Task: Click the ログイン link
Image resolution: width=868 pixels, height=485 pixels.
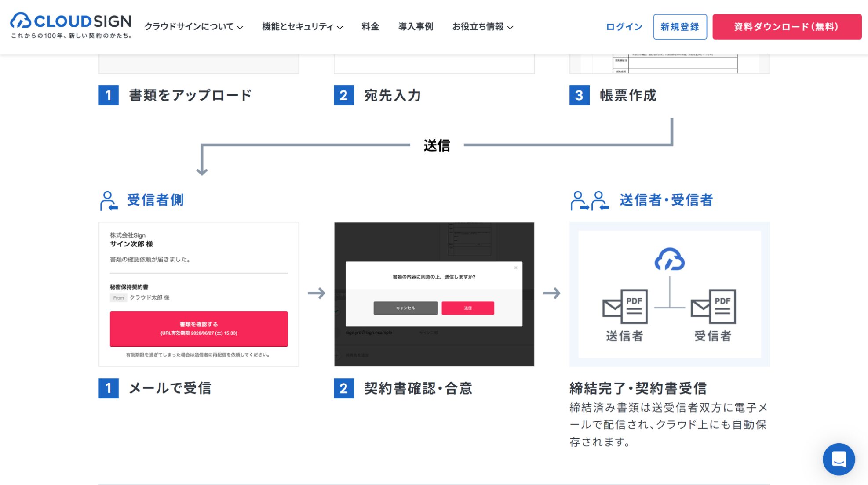Action: click(x=624, y=27)
